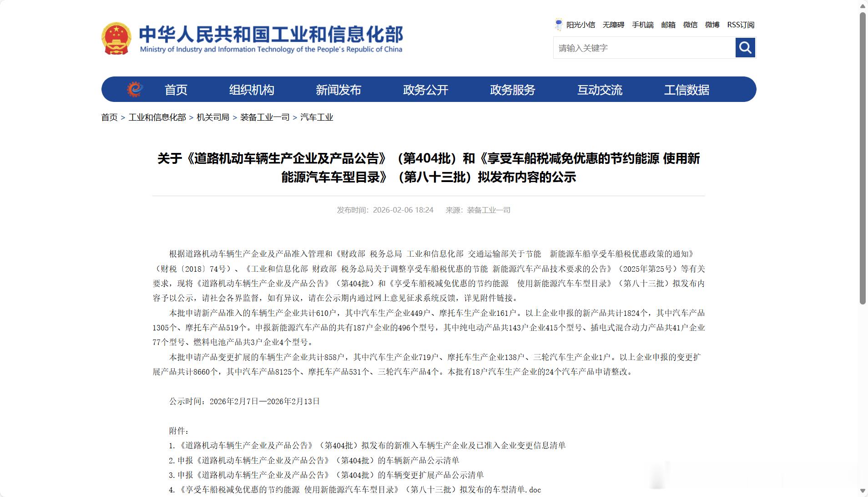Open the 首页 navigation menu item
Screen dimensions: 868x497
click(176, 90)
